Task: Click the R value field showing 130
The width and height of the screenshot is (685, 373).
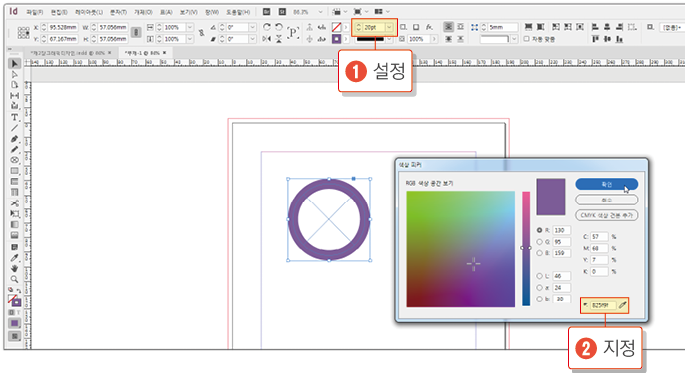Action: 562,230
